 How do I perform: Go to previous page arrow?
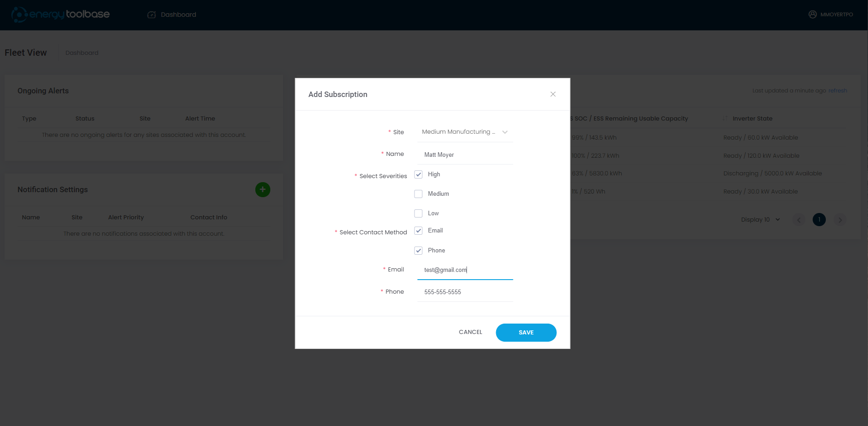pyautogui.click(x=799, y=220)
